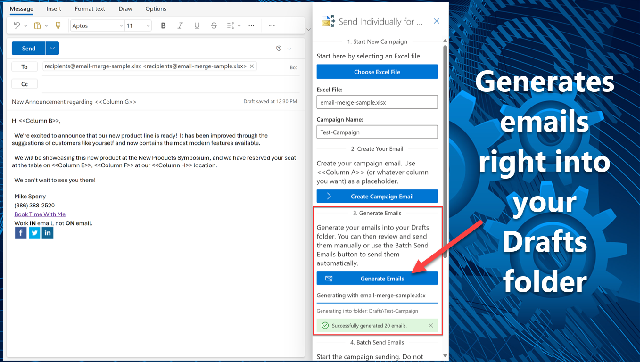Toggle underline formatting
The height and width of the screenshot is (362, 644).
[197, 26]
